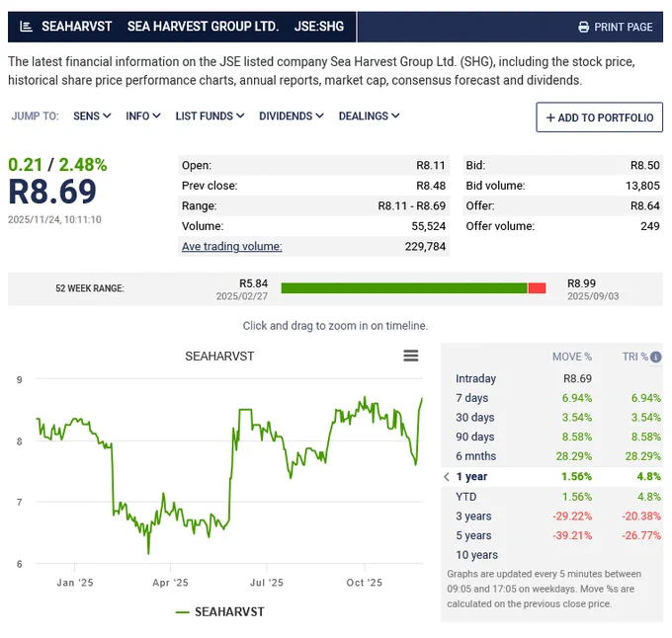672x638 pixels.
Task: Select the Intraday period row
Action: [551, 378]
